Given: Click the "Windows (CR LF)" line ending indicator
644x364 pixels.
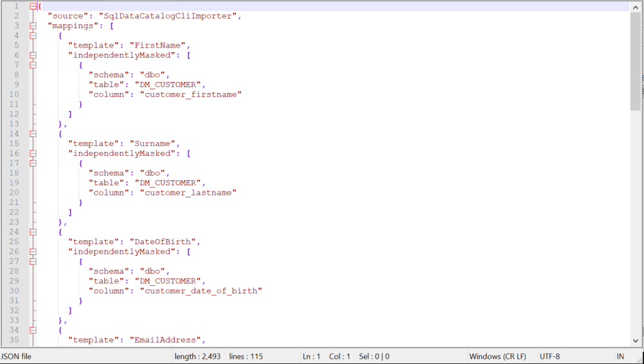Looking at the screenshot, I should pos(497,356).
